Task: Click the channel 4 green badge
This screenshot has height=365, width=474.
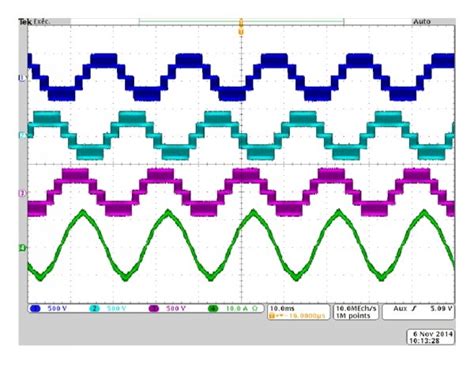Action: click(x=213, y=308)
